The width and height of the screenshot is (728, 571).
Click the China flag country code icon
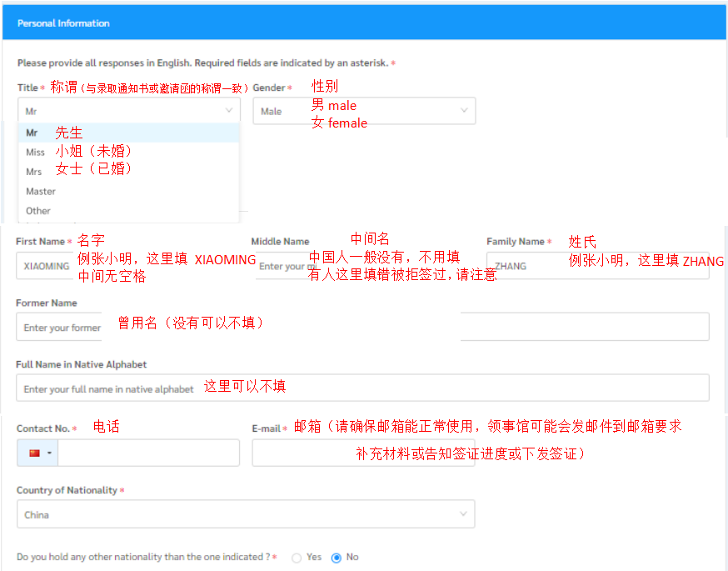click(34, 453)
